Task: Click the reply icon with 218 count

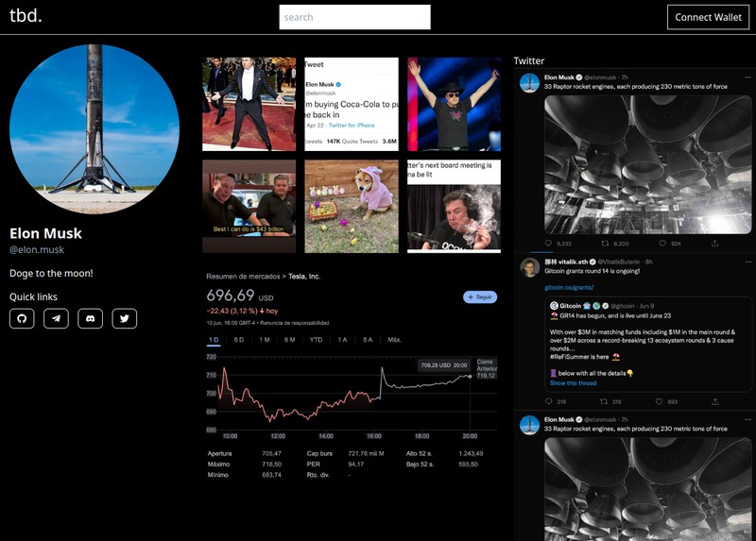Action: tap(548, 401)
